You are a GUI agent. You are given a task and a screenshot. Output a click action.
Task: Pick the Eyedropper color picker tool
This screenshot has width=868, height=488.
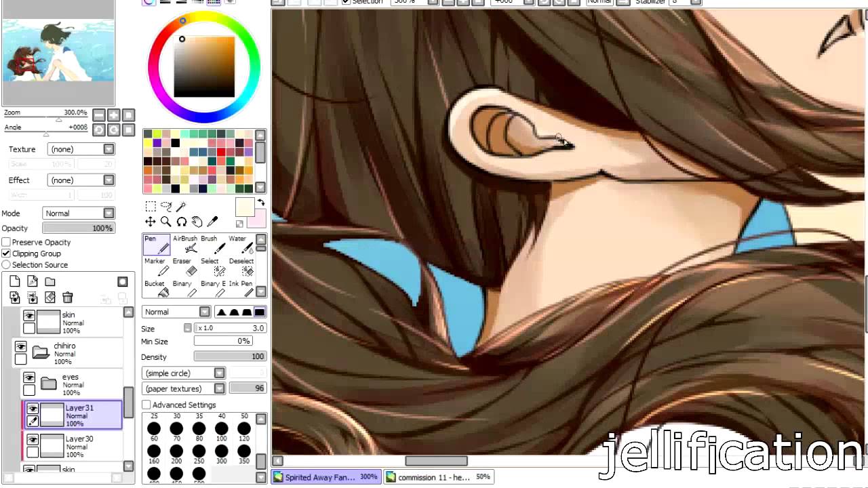[212, 222]
